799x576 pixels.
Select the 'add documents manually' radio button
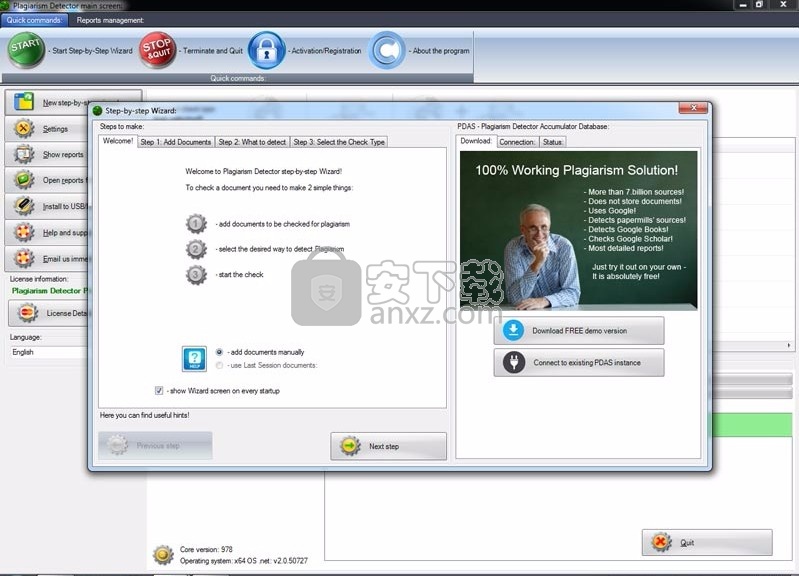(219, 352)
